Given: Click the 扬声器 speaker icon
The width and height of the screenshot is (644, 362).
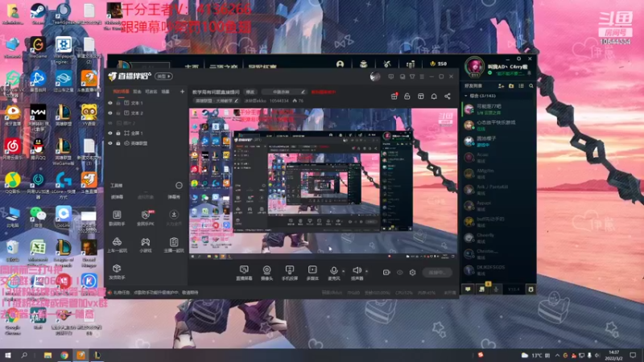Looking at the screenshot, I should tap(357, 270).
